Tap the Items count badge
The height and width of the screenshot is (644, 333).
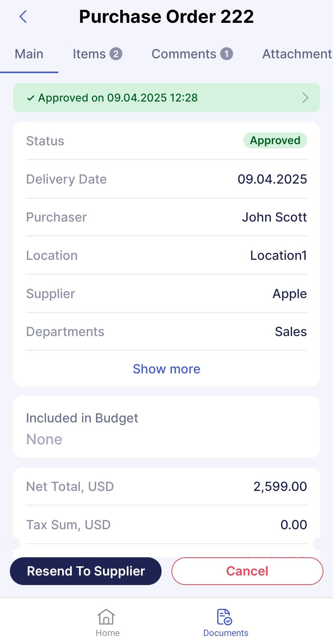coord(116,54)
